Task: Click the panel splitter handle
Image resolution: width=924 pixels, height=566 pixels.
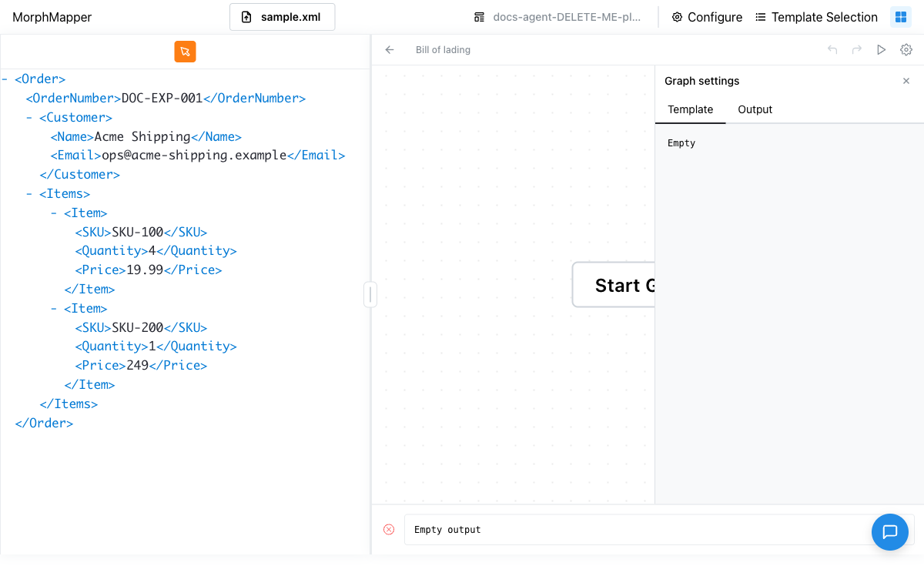Action: [x=370, y=294]
